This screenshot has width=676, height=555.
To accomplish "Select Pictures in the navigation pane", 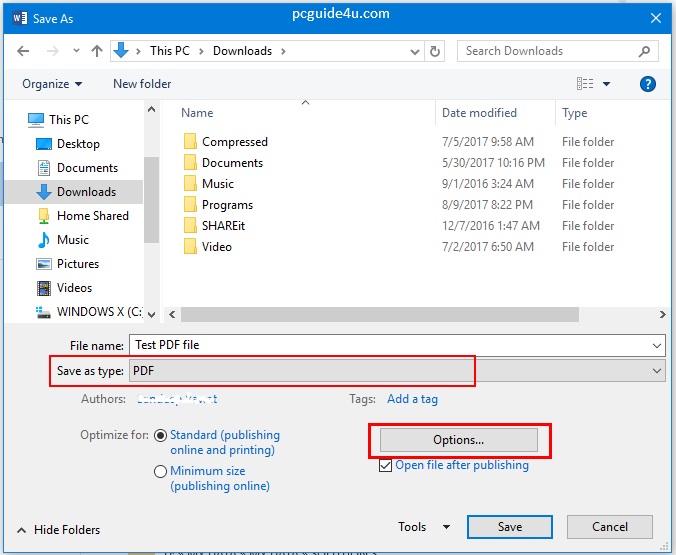I will tap(78, 264).
